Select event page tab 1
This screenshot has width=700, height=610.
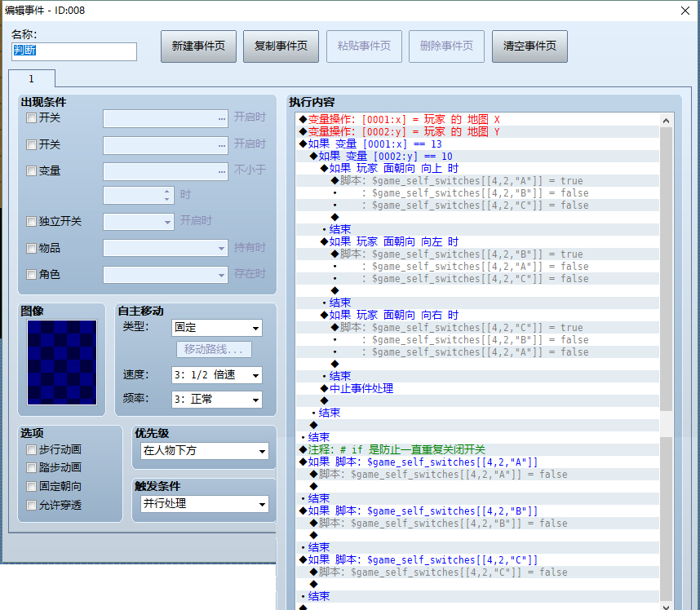pos(32,79)
